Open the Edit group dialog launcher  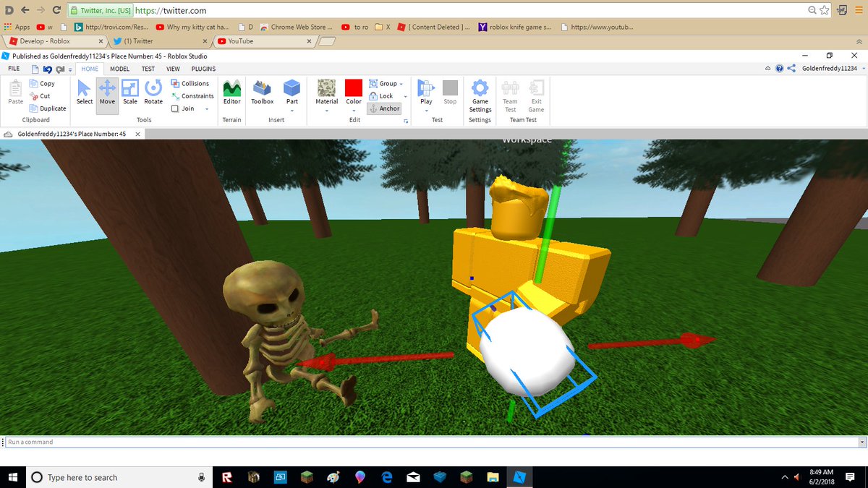(x=406, y=121)
